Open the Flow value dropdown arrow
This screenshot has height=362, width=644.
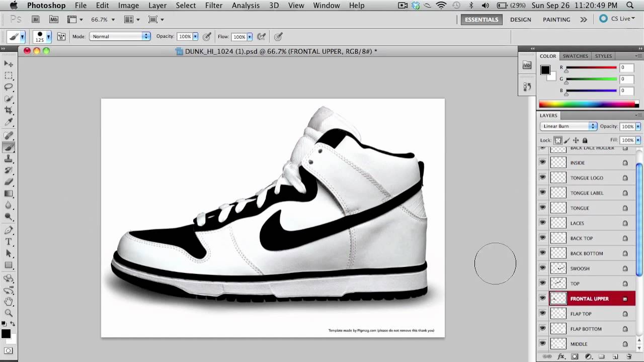pos(250,37)
